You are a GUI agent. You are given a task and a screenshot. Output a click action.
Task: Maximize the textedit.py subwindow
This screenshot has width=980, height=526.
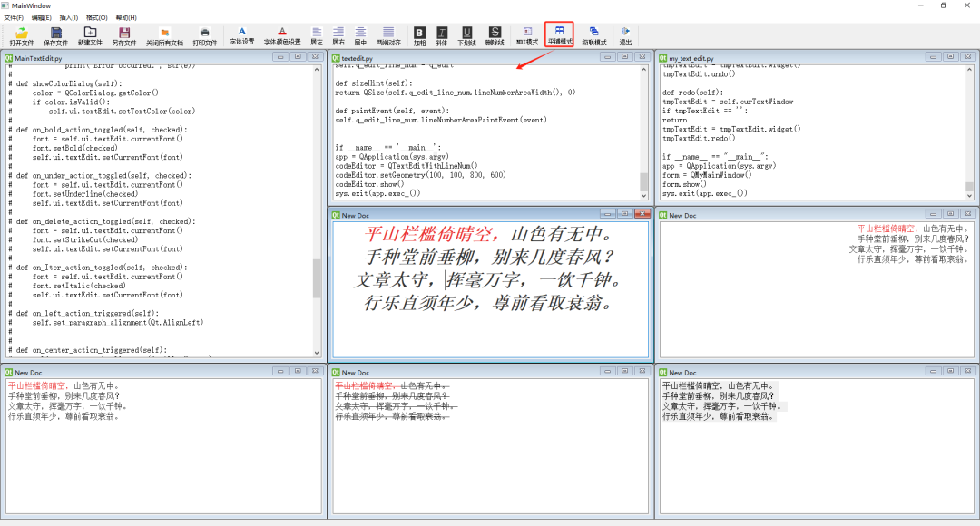[625, 57]
